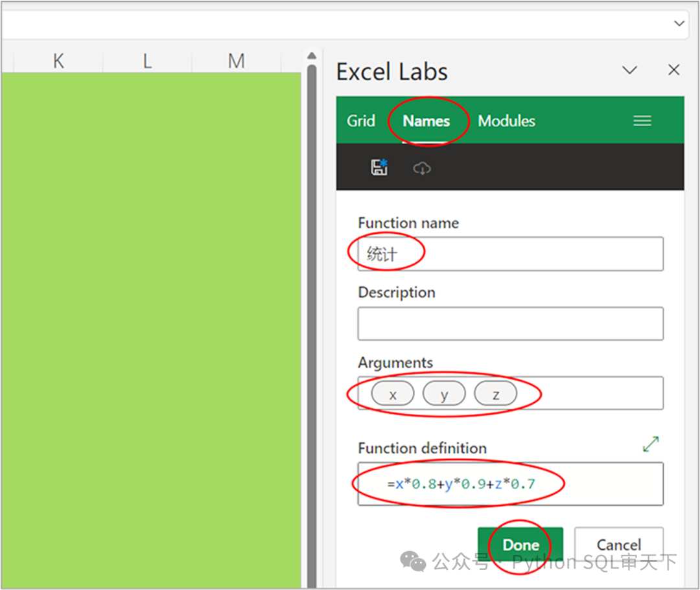Switch to the Grid tab
The height and width of the screenshot is (590, 700).
click(x=361, y=121)
